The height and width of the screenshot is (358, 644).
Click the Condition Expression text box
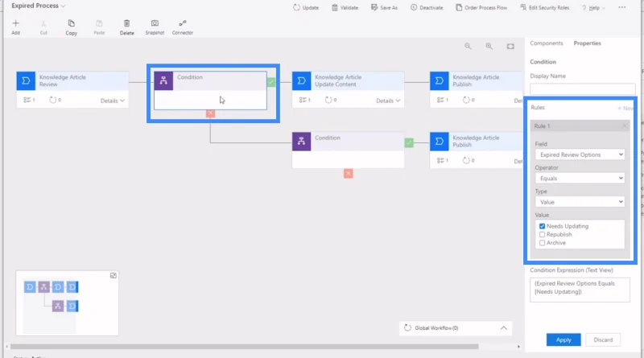tap(580, 290)
